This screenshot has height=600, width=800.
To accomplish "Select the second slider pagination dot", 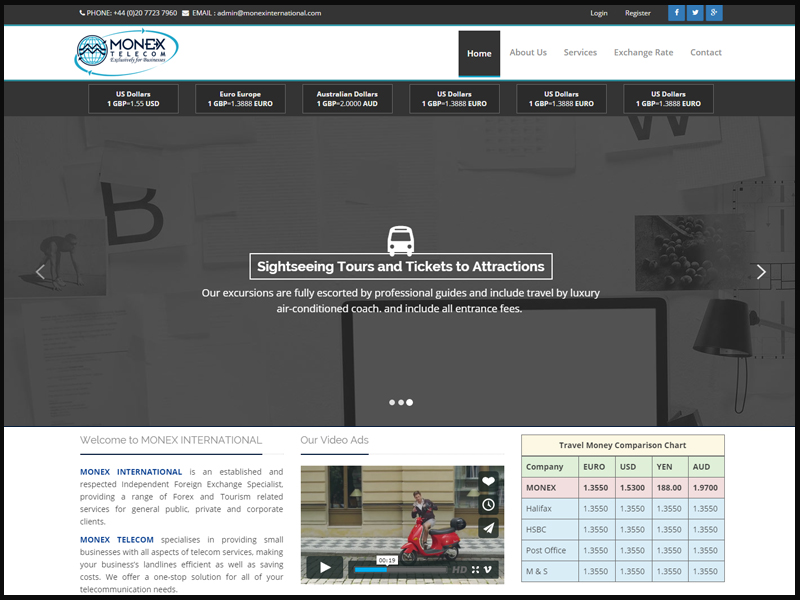I will coord(400,402).
